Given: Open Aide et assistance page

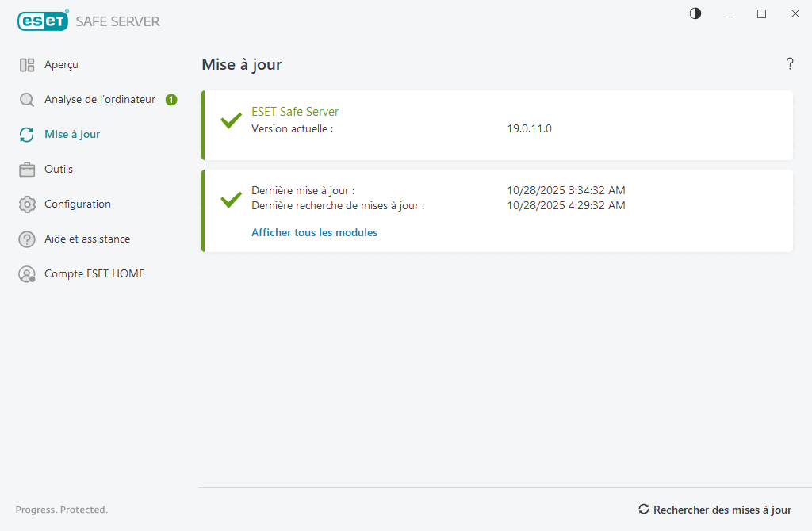Looking at the screenshot, I should tap(87, 239).
